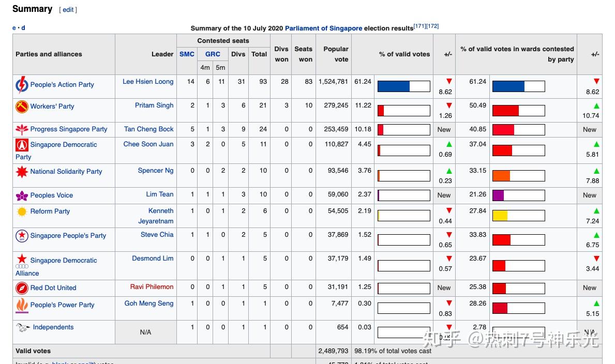Click the Workers' Party hammer logo

pyautogui.click(x=22, y=107)
